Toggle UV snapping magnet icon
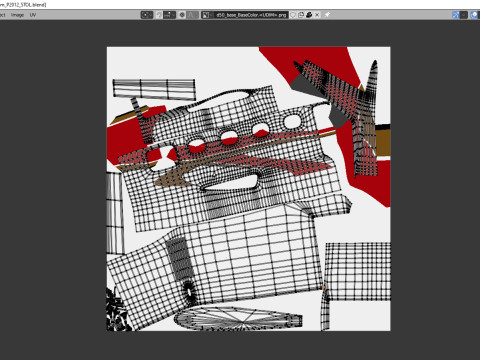Screen dimensions: 480x360 [159, 15]
